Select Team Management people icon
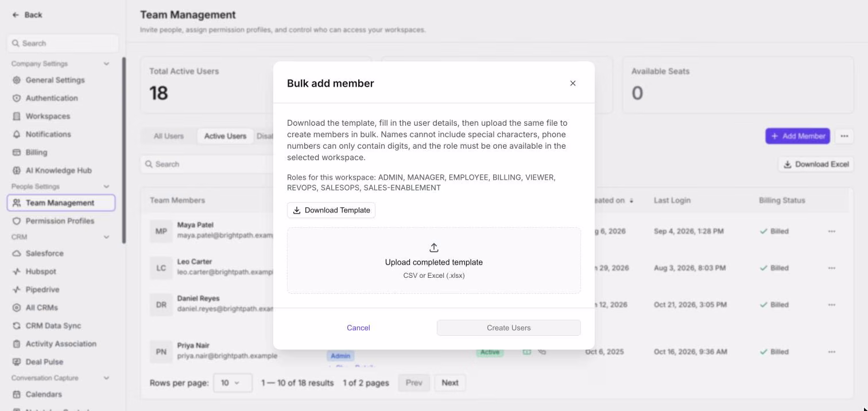 coord(17,203)
